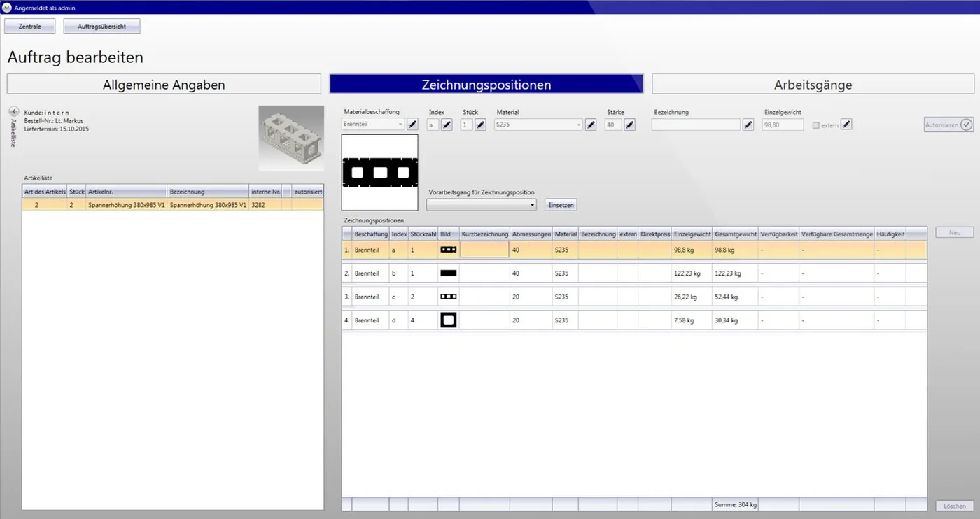Click the Löschen button
Screen dimensions: 980x519
coord(955,506)
